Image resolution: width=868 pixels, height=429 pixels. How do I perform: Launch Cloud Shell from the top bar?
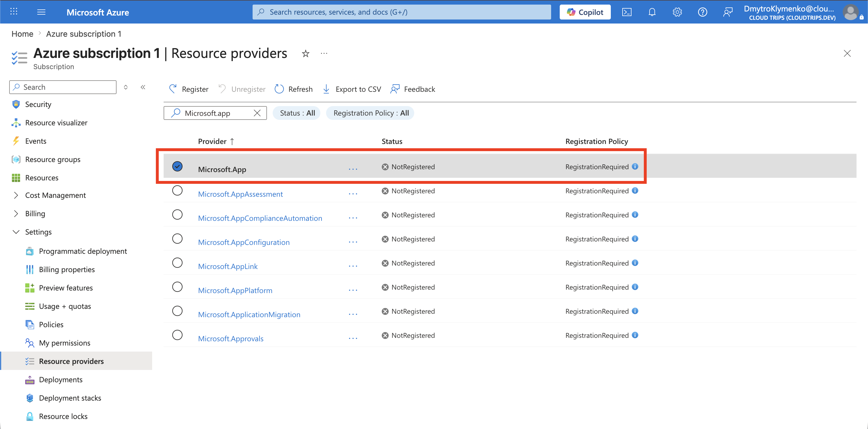point(626,12)
